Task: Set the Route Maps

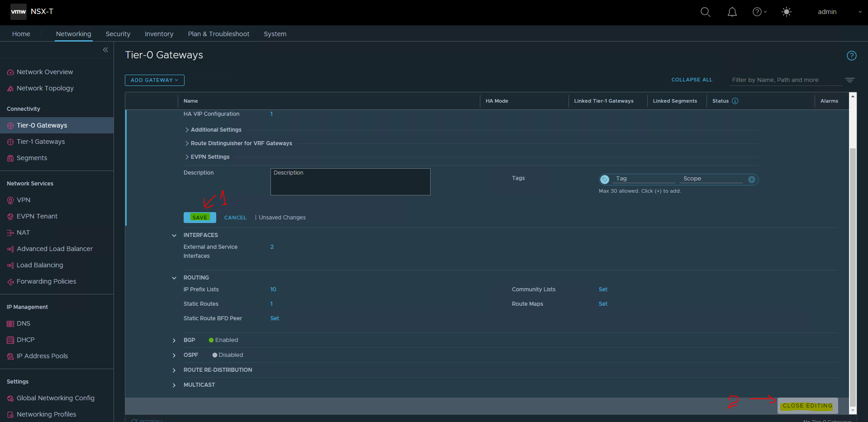Action: point(603,304)
